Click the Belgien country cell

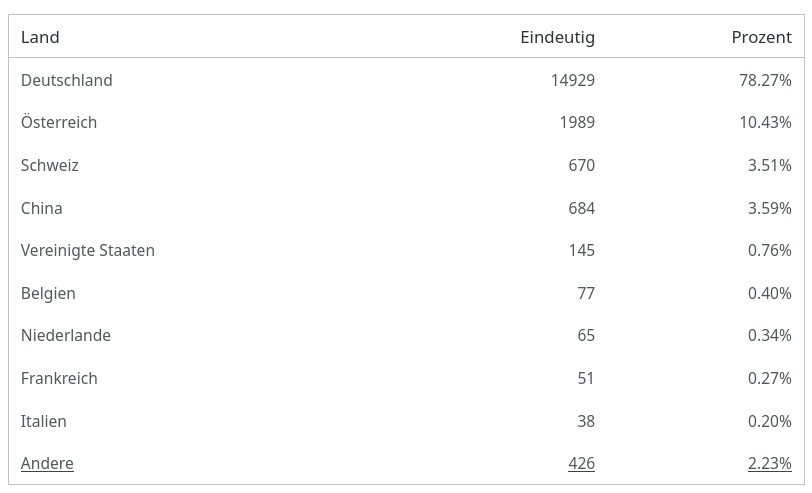click(48, 293)
